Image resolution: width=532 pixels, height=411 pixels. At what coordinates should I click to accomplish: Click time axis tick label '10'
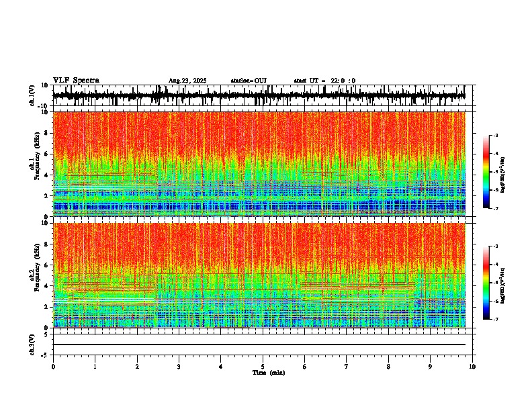pos(472,367)
